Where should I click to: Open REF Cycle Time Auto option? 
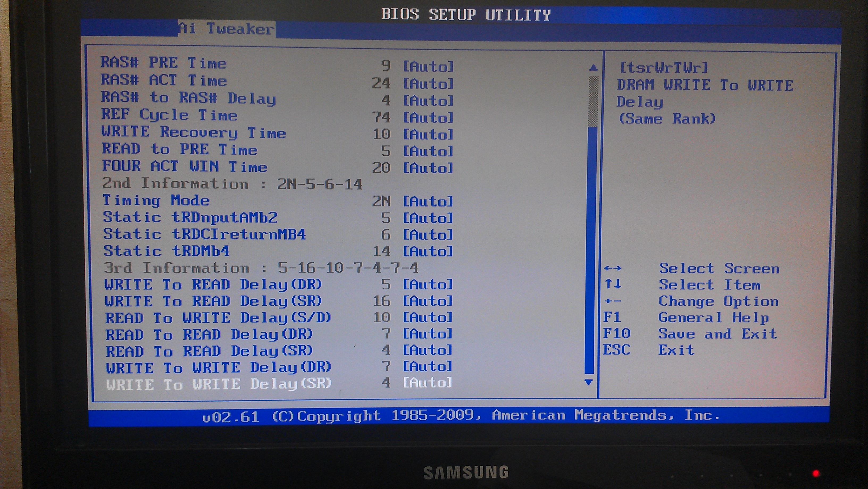pos(428,117)
